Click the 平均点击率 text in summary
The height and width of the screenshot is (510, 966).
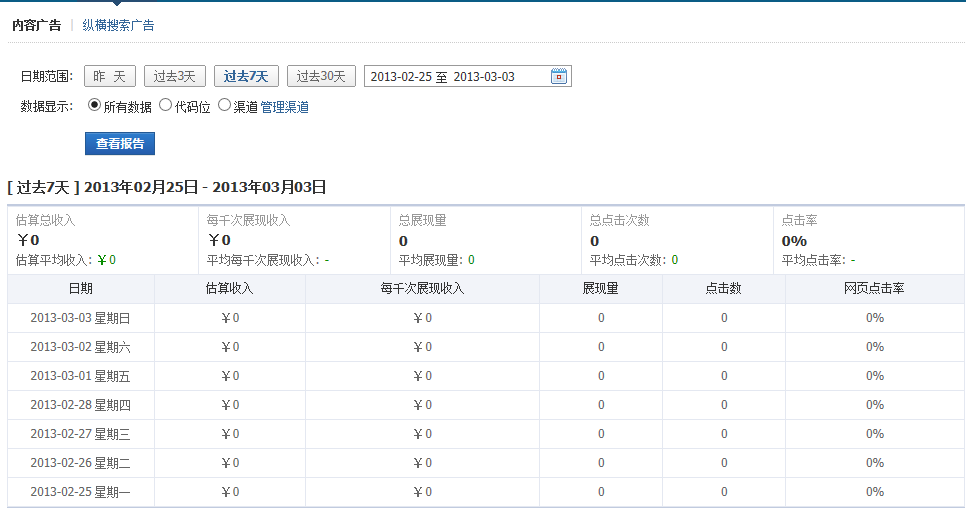click(818, 260)
